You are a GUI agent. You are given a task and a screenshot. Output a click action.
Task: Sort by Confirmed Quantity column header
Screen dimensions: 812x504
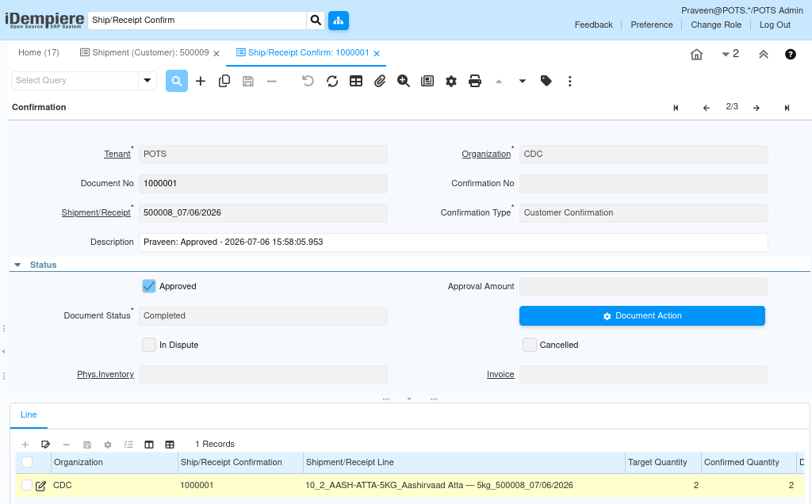coord(749,463)
